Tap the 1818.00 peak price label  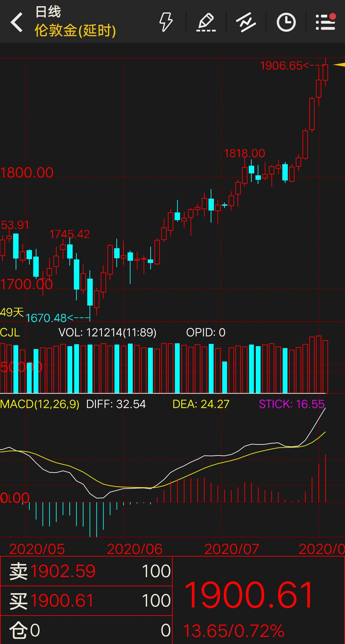pyautogui.click(x=245, y=153)
